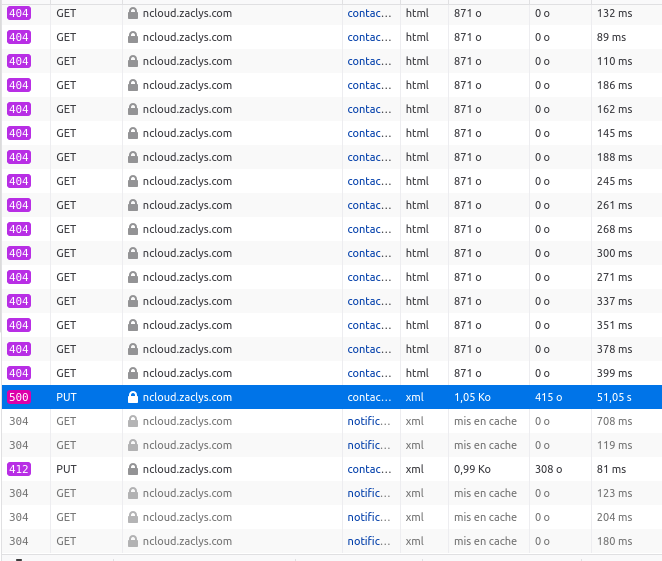Click the lock icon in the 412 PUT row

click(132, 469)
